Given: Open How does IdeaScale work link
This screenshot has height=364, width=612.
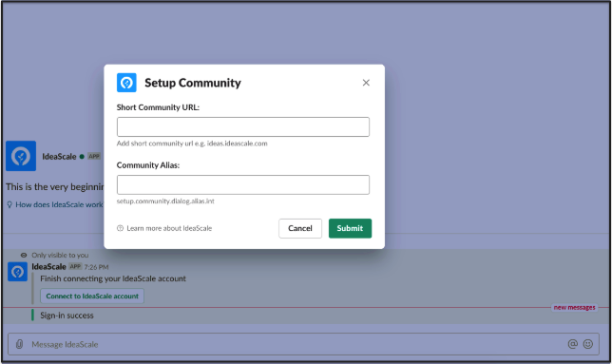Looking at the screenshot, I should 59,204.
